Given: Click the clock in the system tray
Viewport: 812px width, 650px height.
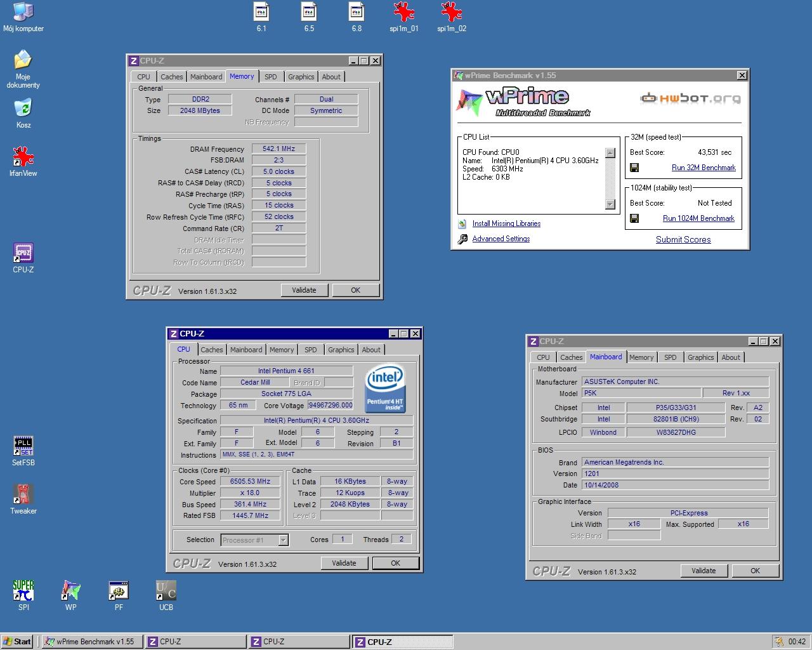Looking at the screenshot, I should coord(797,642).
